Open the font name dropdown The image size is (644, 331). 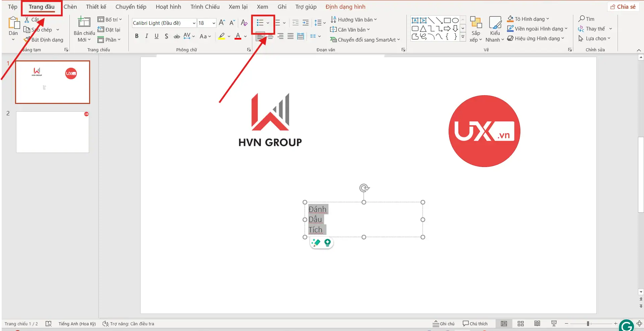(x=194, y=23)
